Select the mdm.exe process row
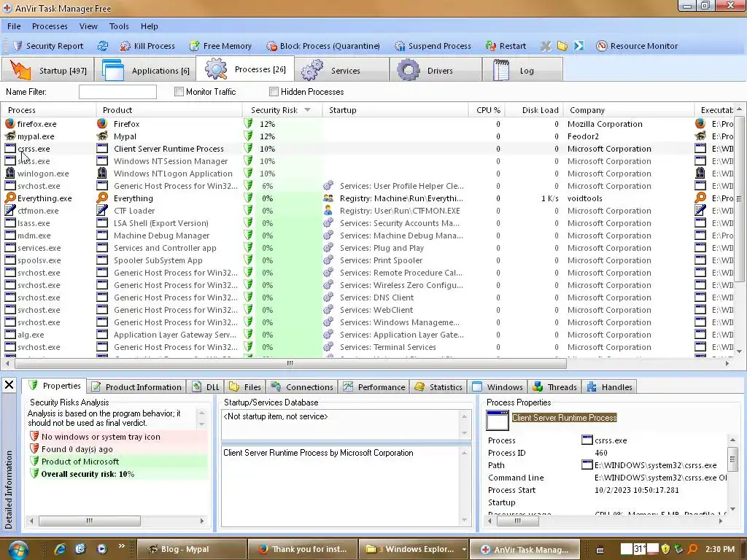The height and width of the screenshot is (560, 747). click(x=366, y=236)
